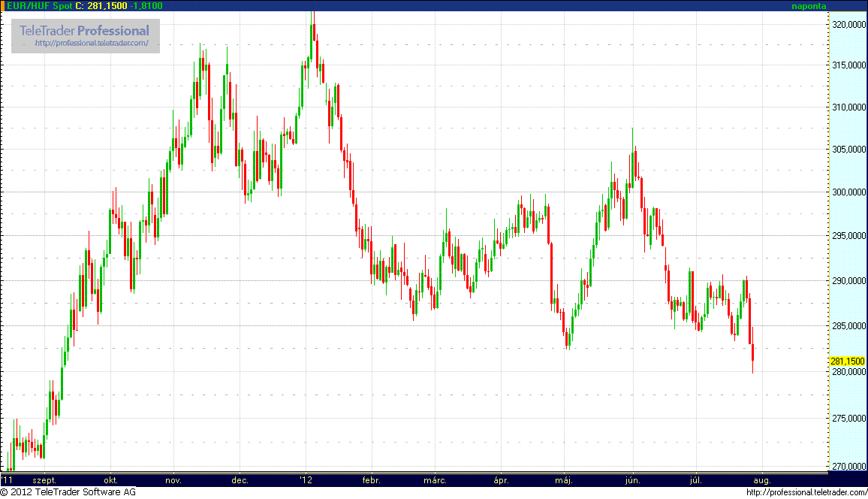Click the 'naponta' interval label
This screenshot has height=499, width=868.
point(809,6)
